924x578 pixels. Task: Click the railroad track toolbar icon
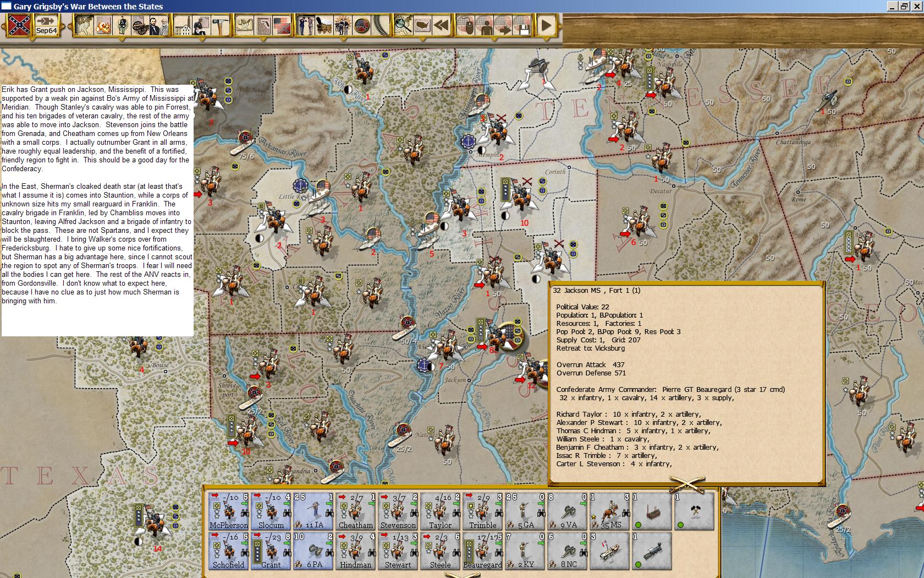[x=380, y=25]
